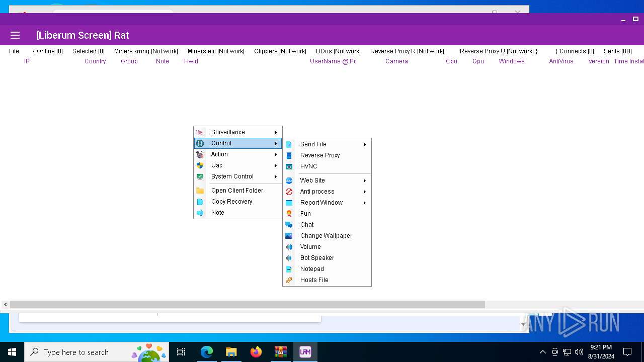The width and height of the screenshot is (644, 362).
Task: Expand the Uac submenu arrow
Action: (x=276, y=165)
